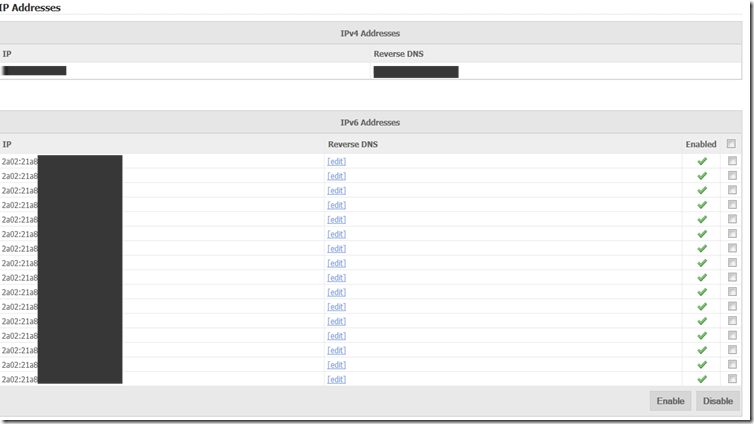
Task: Click the Enabled column header
Action: pos(701,144)
